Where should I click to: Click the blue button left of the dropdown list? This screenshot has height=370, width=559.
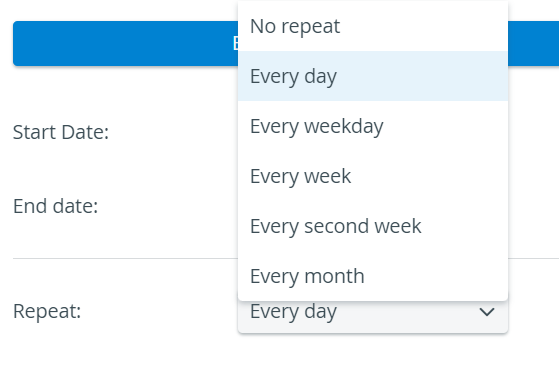(125, 43)
